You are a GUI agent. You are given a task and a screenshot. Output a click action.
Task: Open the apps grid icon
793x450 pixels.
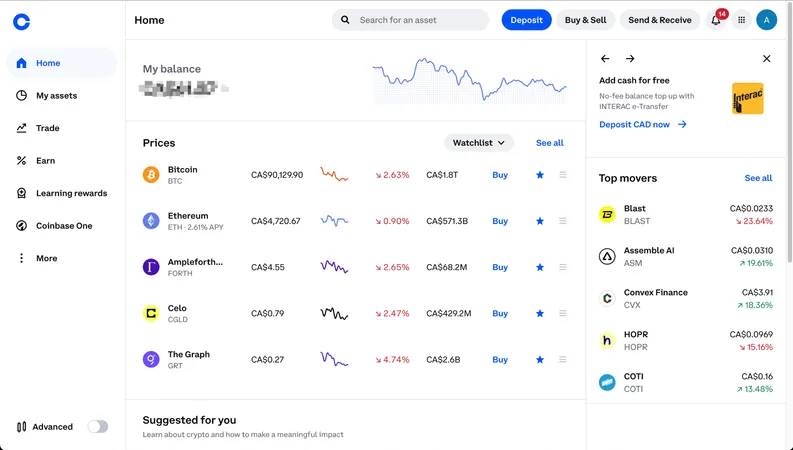[741, 20]
